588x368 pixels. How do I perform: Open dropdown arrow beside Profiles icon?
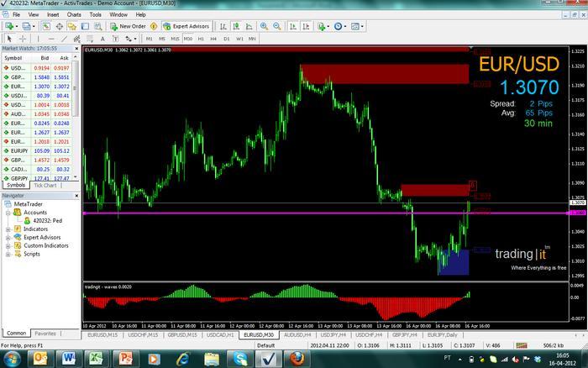[34, 26]
